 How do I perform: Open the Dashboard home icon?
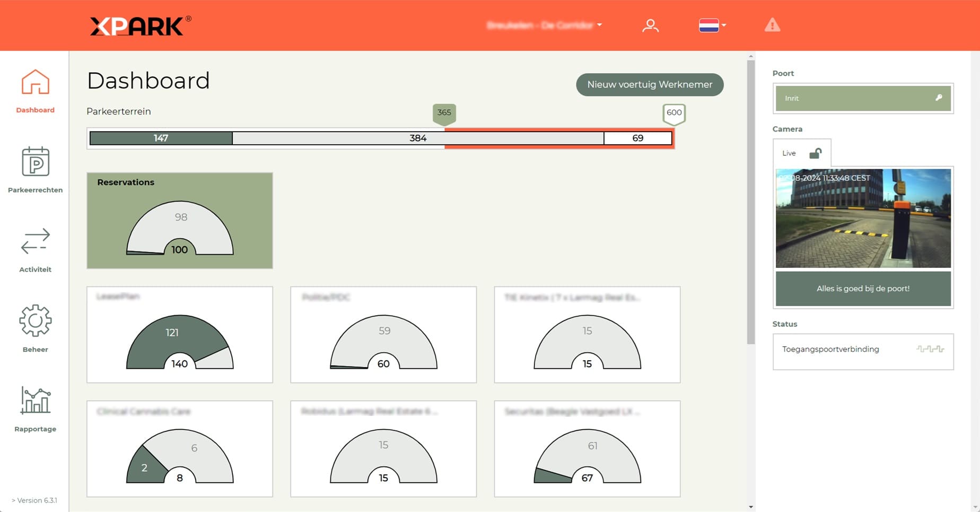click(x=35, y=82)
